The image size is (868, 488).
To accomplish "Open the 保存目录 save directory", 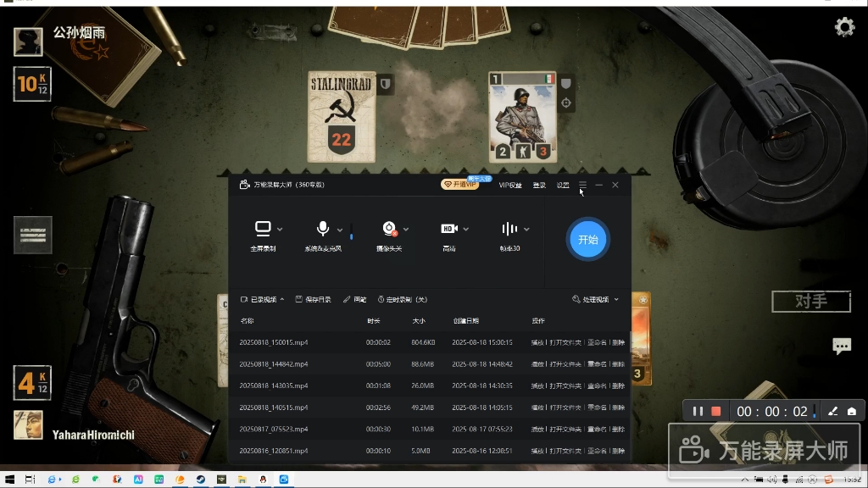I will (x=314, y=299).
